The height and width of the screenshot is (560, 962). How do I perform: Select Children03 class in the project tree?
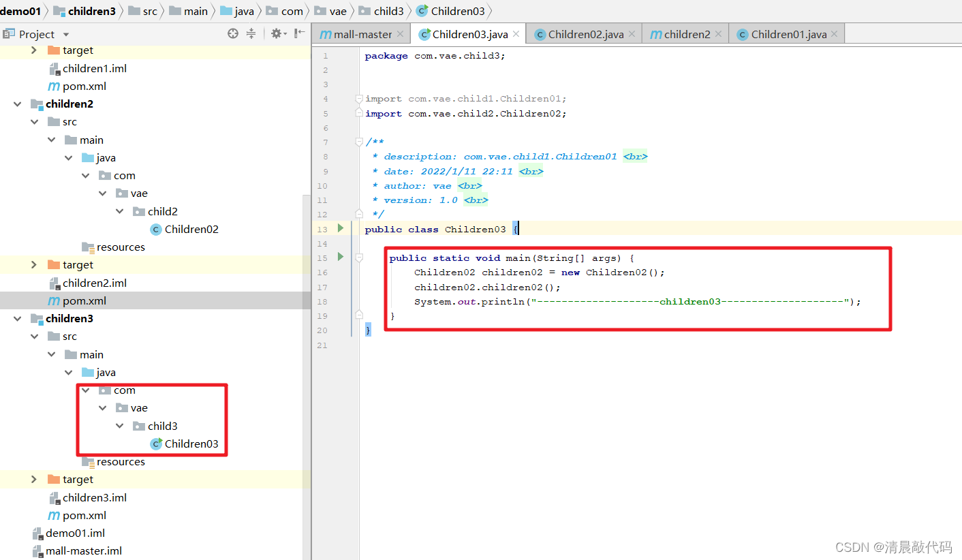coord(184,444)
